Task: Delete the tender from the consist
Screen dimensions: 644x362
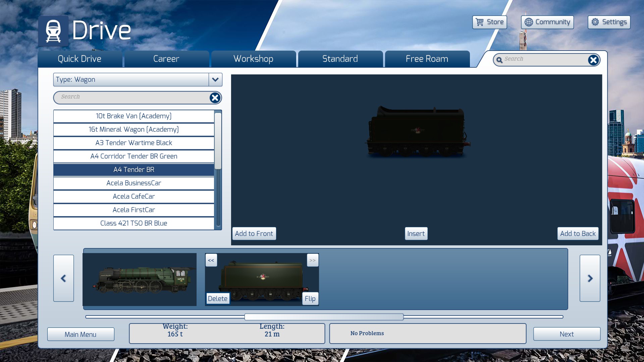Action: point(217,299)
